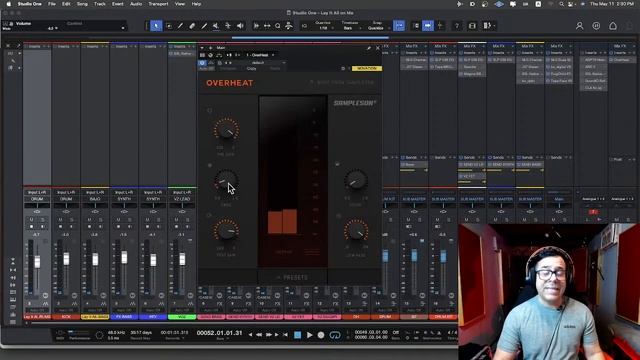Click the Rewind button in transport
This screenshot has height=360, width=640.
259,335
